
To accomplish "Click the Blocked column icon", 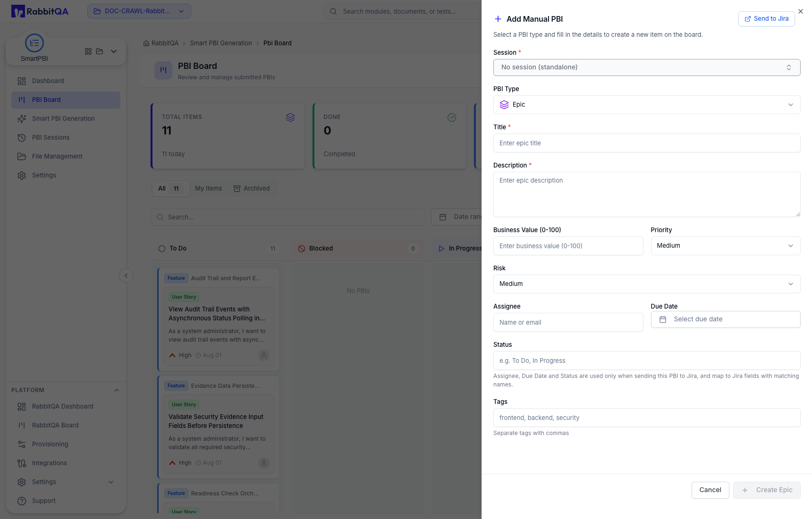I will [x=302, y=249].
